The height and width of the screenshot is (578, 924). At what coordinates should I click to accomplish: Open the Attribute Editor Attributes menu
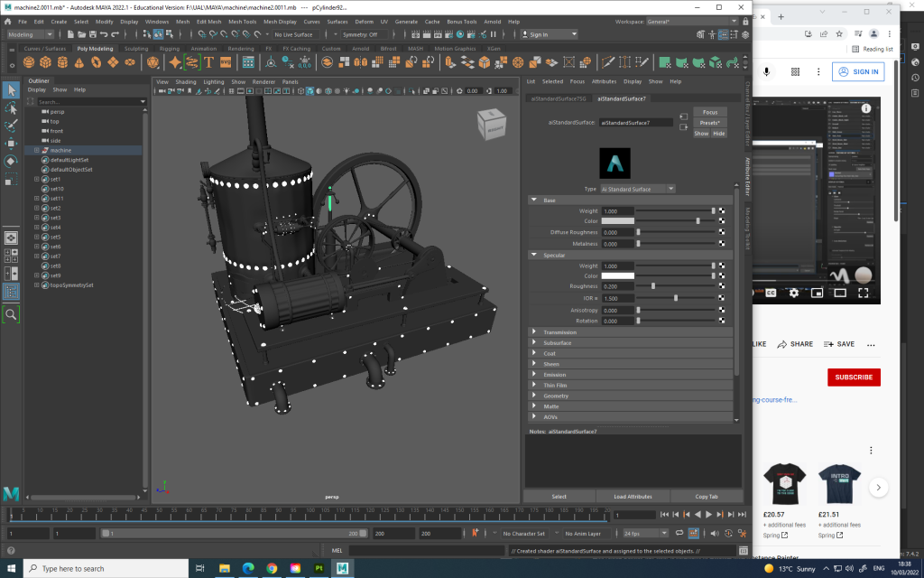[604, 81]
